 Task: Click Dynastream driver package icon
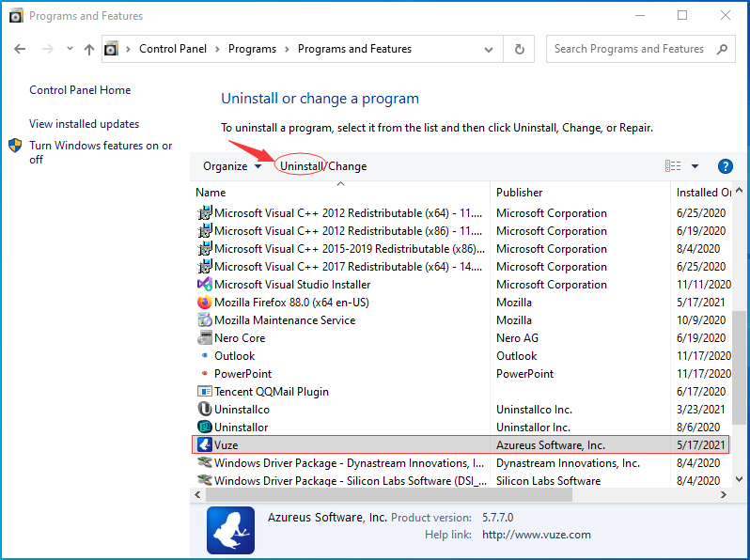[205, 462]
